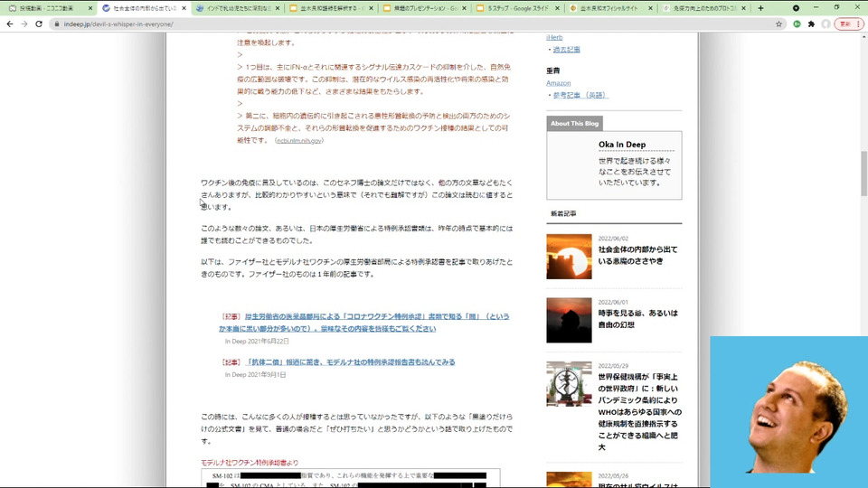Close the 無題のプレゼンテーション tab
This screenshot has height=488, width=868.
(464, 8)
